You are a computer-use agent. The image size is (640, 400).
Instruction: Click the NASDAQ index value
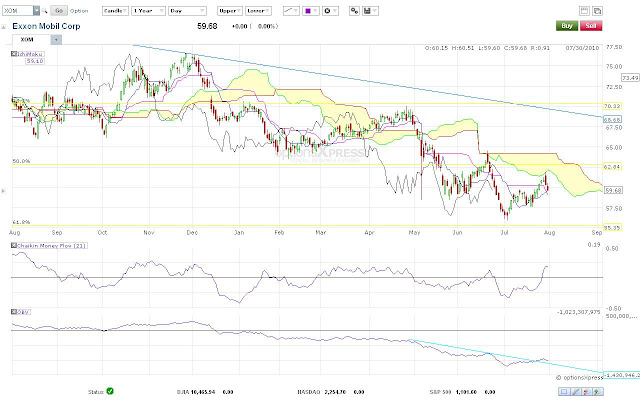tap(335, 392)
